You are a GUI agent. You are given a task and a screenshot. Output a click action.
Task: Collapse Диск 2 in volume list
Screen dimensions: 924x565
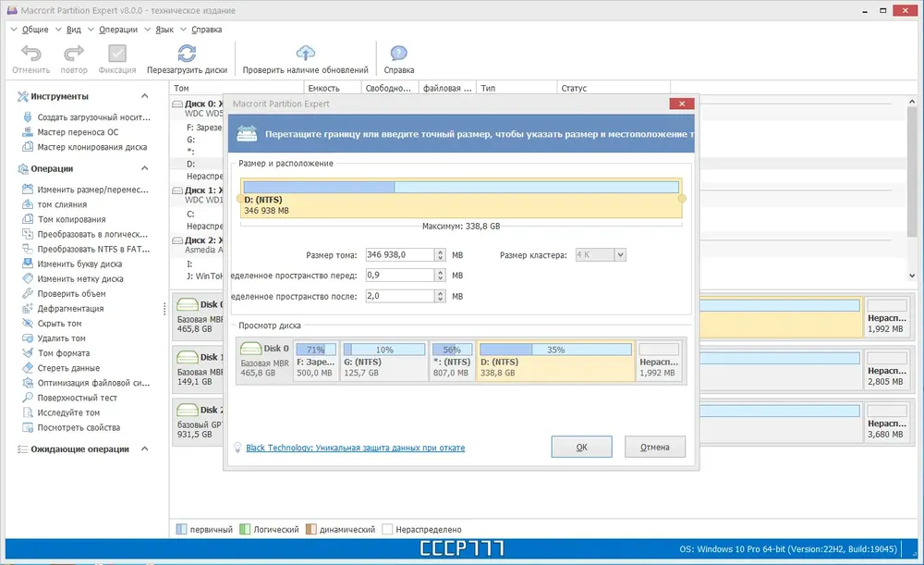click(x=176, y=240)
